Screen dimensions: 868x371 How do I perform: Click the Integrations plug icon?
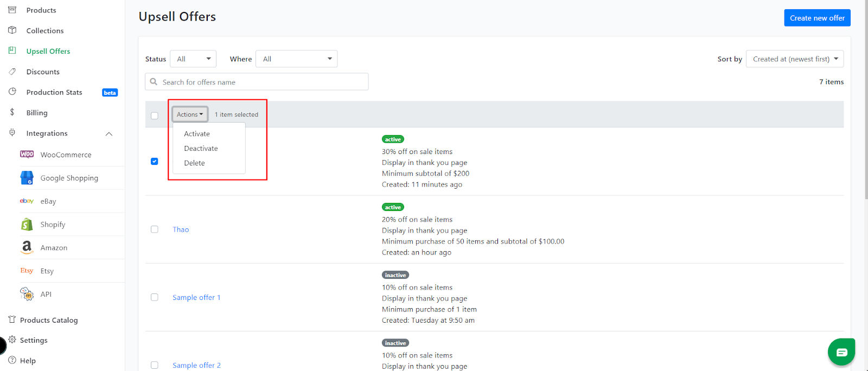pos(12,133)
